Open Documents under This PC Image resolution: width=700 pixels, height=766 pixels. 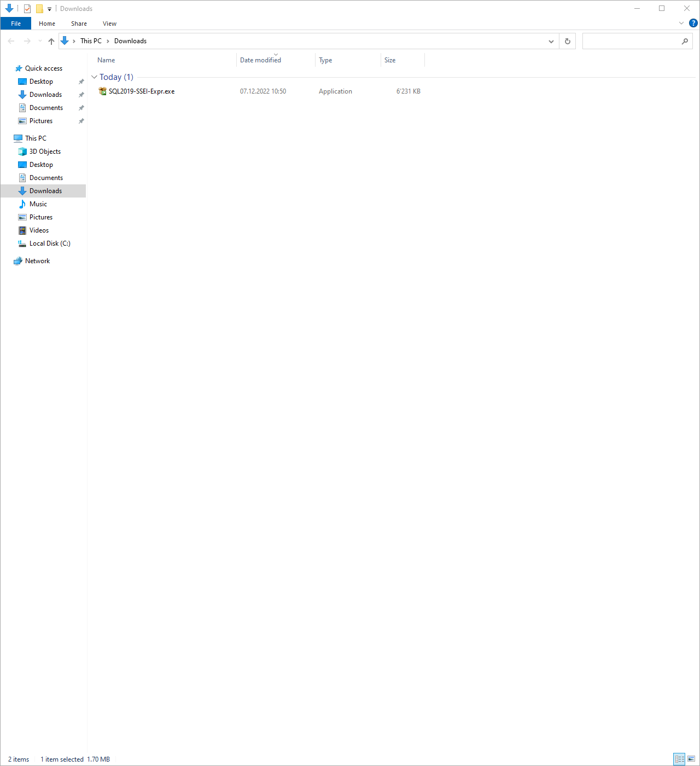pos(46,178)
